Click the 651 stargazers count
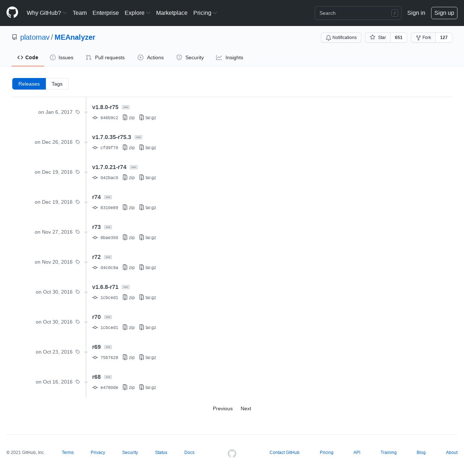The image size is (464, 476). pos(399,38)
